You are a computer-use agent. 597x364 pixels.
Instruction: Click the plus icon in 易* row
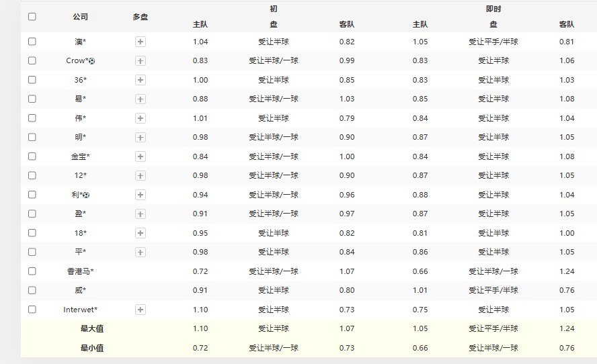[x=141, y=99]
